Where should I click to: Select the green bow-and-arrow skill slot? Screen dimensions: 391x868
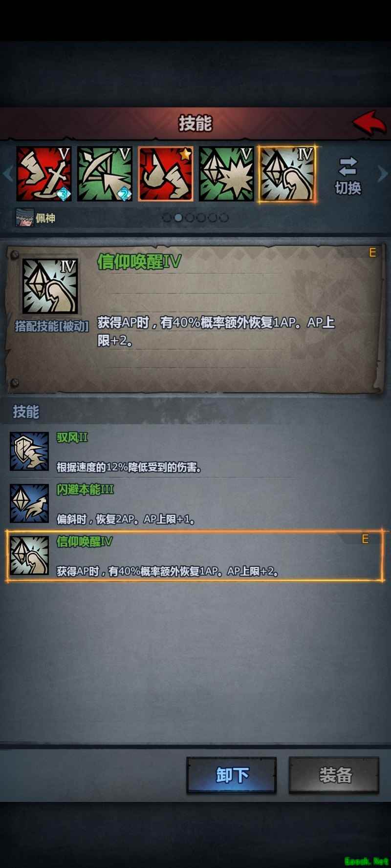(105, 174)
